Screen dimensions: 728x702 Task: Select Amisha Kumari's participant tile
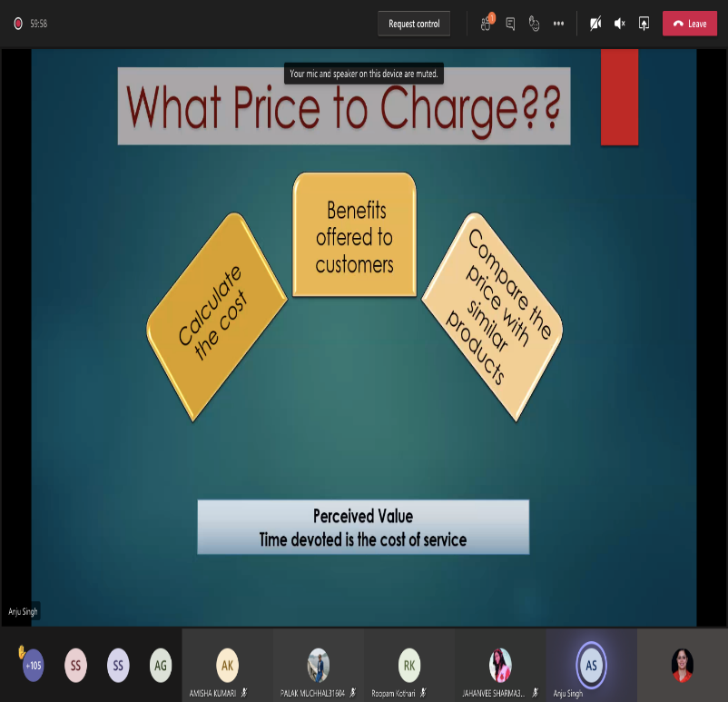227,665
